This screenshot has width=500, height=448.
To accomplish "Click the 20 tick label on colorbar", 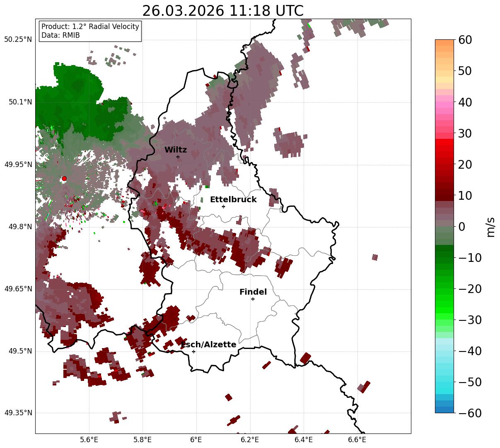I will [x=466, y=165].
